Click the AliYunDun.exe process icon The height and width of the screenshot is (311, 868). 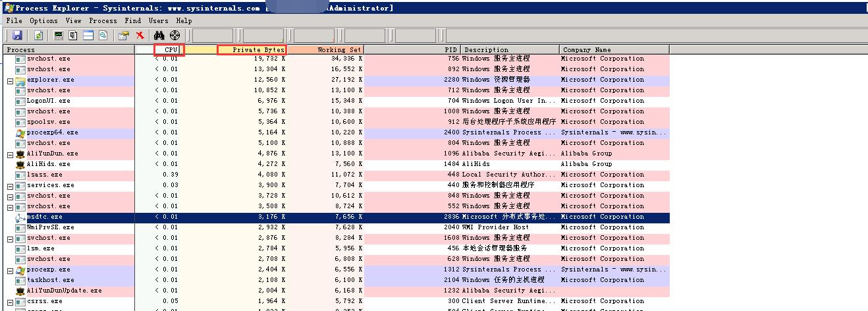click(x=20, y=154)
